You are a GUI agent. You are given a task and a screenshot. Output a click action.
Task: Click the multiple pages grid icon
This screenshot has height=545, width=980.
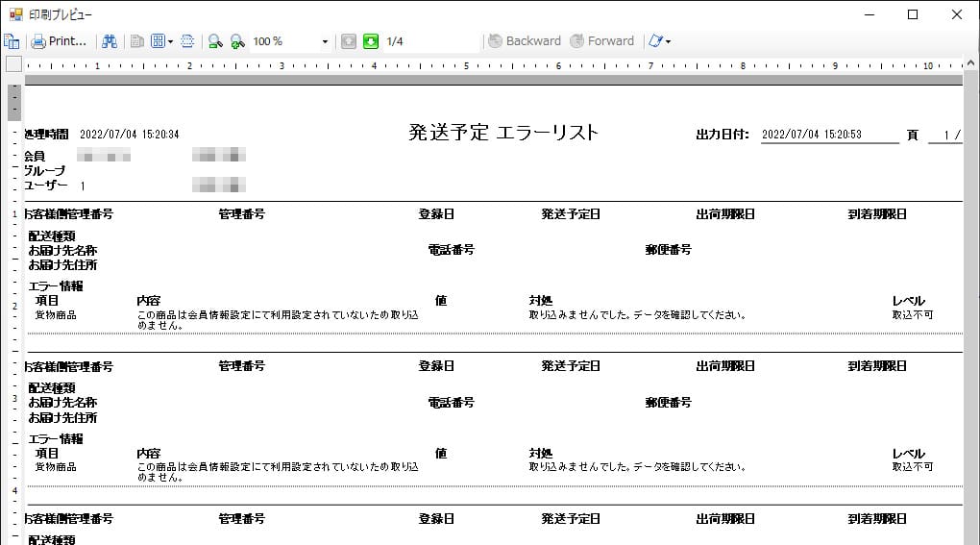click(158, 41)
